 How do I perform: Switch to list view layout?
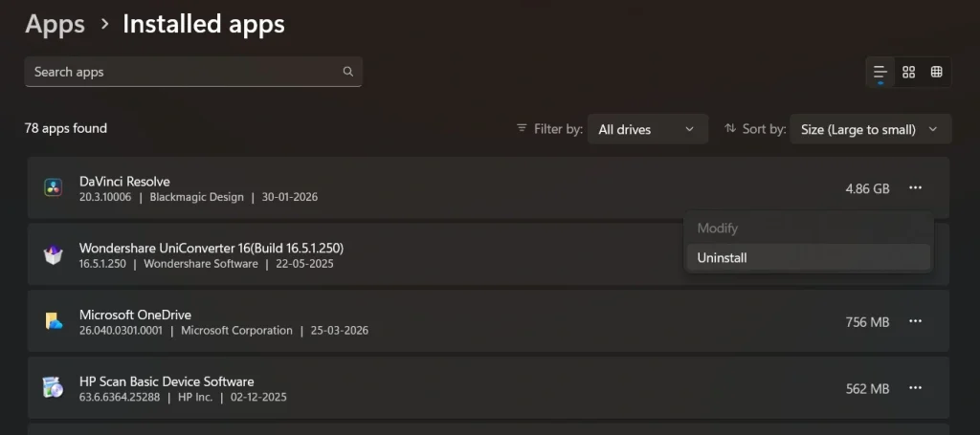point(880,72)
